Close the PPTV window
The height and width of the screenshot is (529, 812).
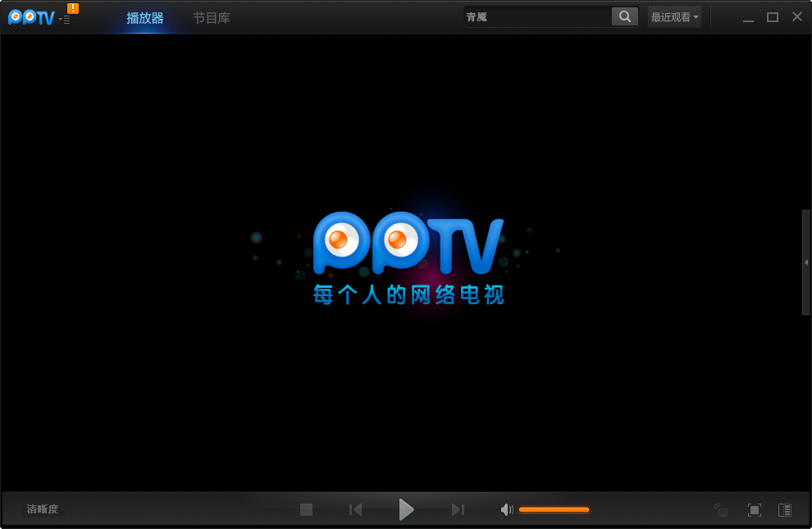797,16
